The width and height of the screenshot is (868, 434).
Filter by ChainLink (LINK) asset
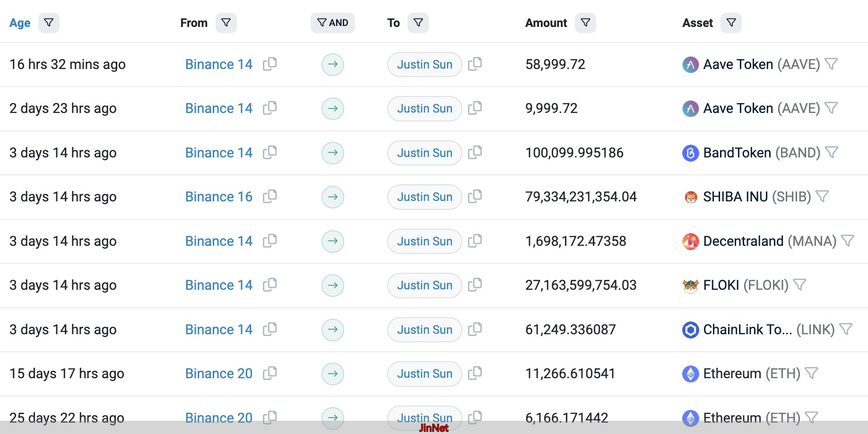846,329
